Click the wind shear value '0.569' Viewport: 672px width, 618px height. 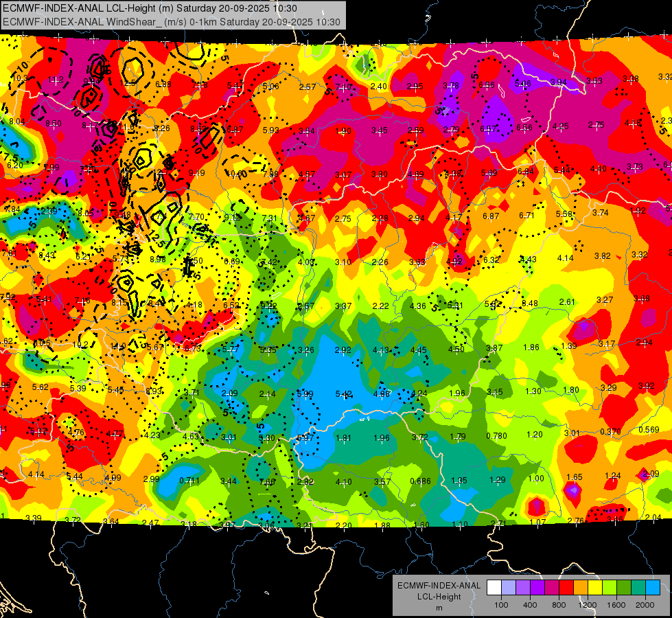click(649, 430)
